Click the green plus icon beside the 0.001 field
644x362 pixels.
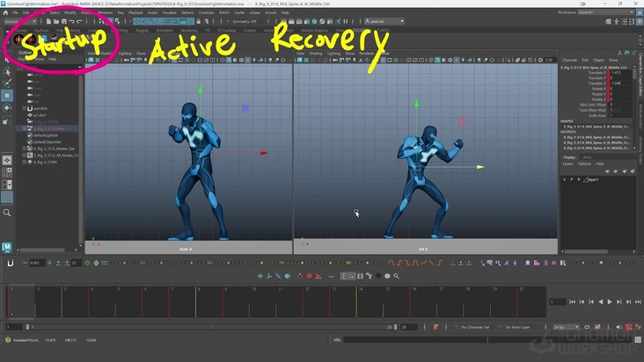(x=49, y=263)
